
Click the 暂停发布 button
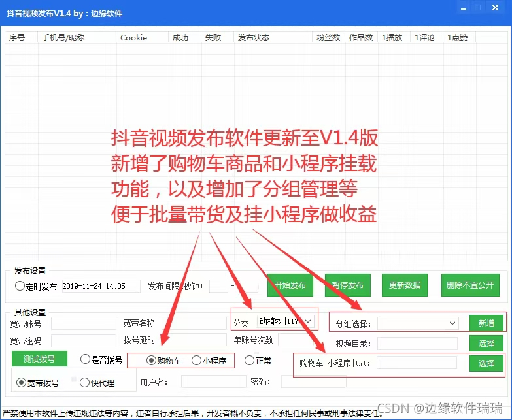[x=348, y=285]
